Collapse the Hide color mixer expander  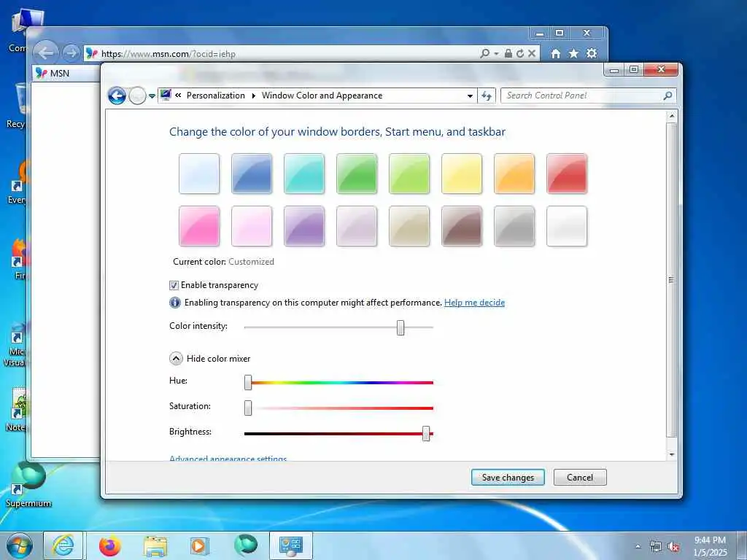177,359
